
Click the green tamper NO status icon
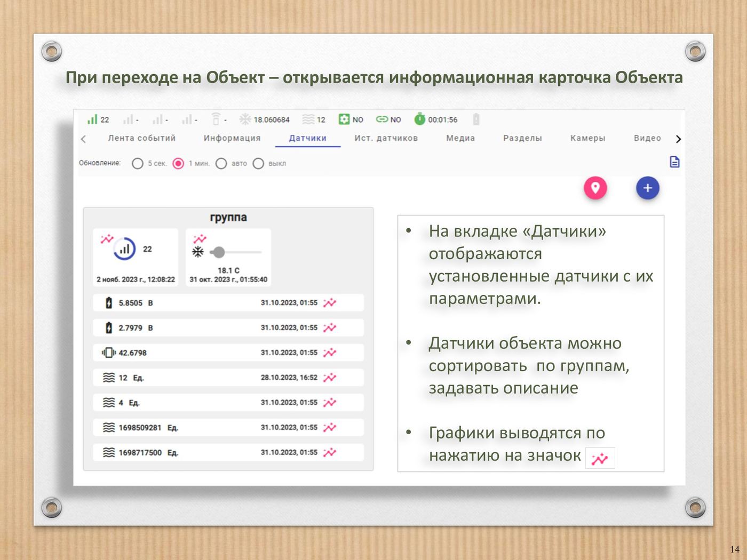[344, 119]
